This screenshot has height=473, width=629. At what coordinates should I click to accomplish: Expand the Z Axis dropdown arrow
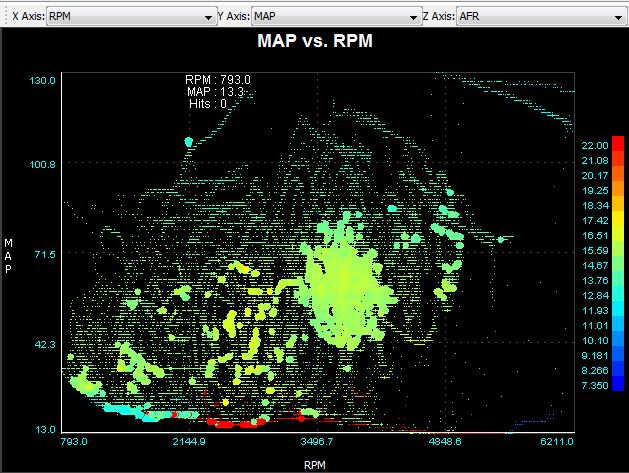pyautogui.click(x=620, y=17)
